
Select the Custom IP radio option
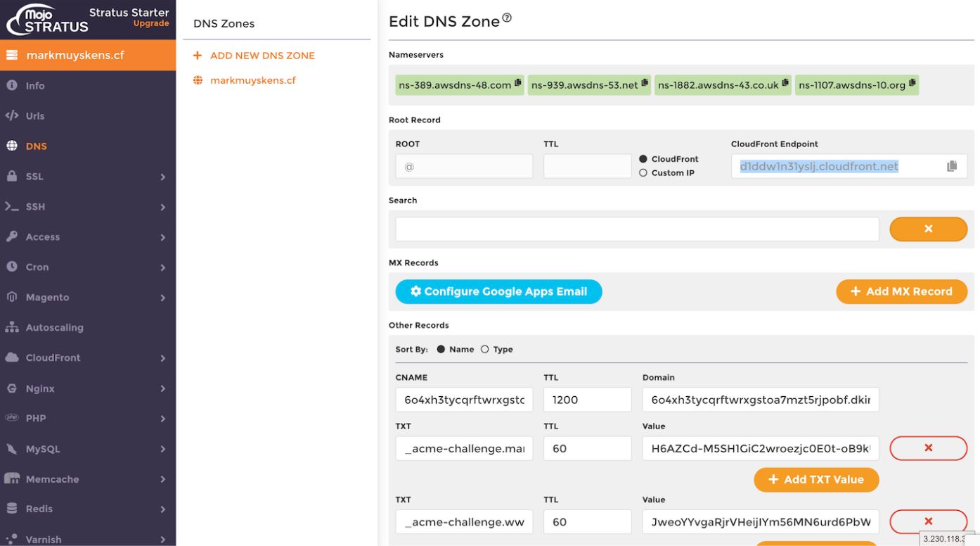[x=643, y=173]
